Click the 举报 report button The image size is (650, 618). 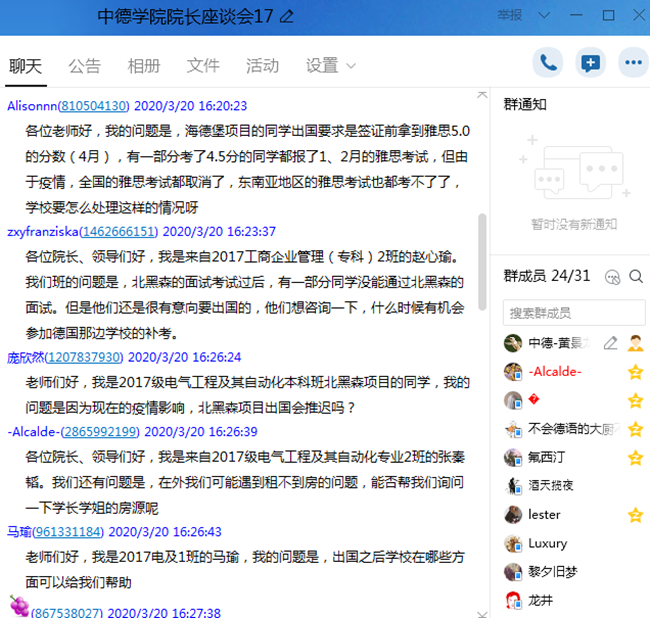point(509,15)
